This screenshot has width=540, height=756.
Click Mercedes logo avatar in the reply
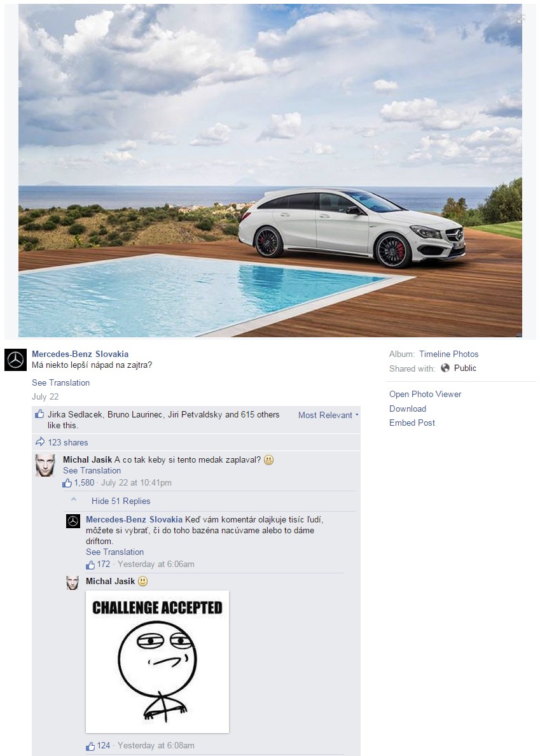[73, 521]
